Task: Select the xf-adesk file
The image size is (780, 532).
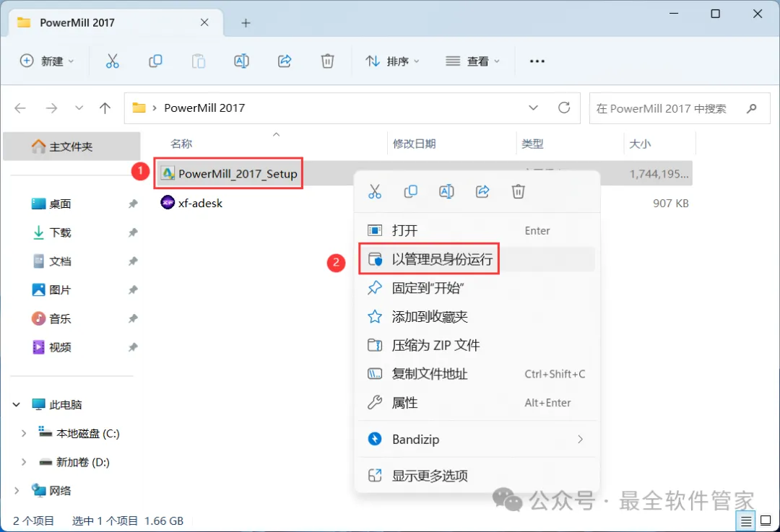Action: tap(191, 203)
